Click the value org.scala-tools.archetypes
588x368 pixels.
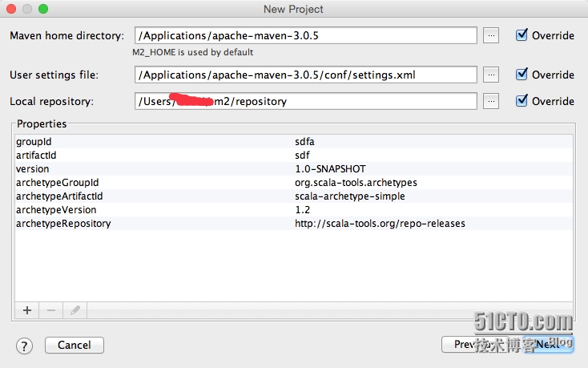pos(356,182)
